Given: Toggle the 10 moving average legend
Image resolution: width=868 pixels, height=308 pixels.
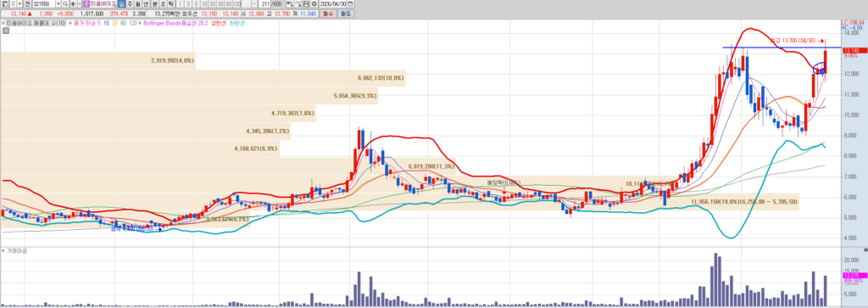Looking at the screenshot, I should pos(106,23).
